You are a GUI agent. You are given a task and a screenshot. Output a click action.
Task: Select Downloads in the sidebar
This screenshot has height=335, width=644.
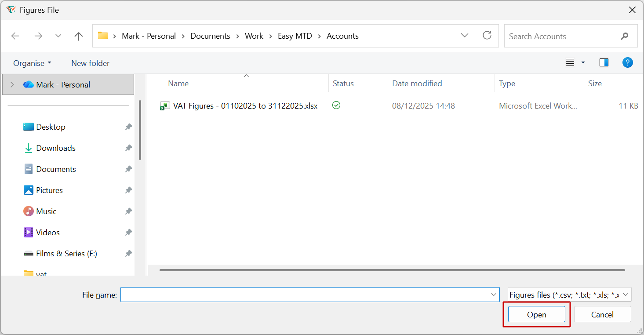[55, 148]
